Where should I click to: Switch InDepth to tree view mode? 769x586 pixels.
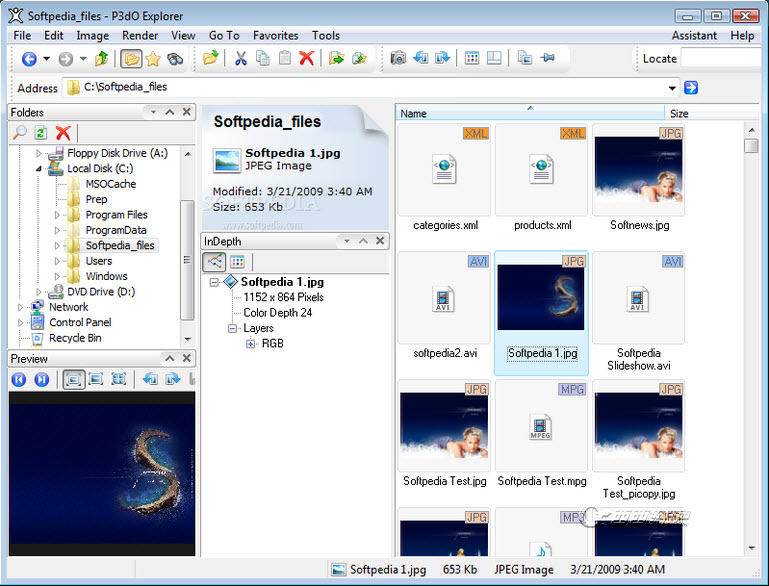[x=214, y=262]
